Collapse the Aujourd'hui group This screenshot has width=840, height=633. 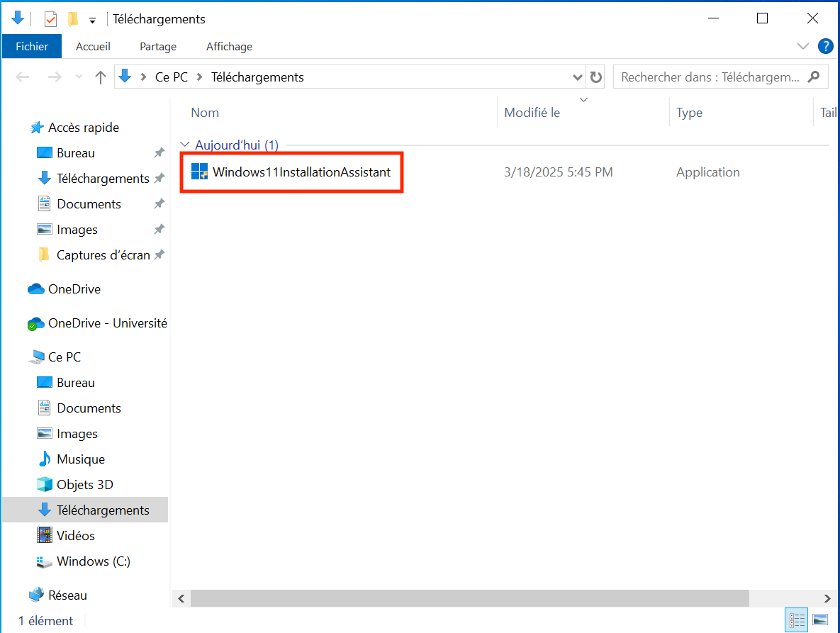185,145
